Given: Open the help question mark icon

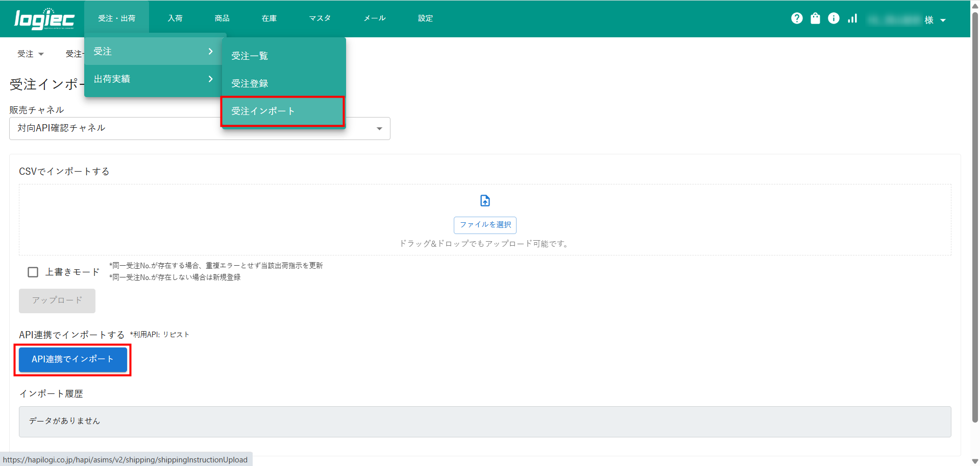Looking at the screenshot, I should pos(797,18).
